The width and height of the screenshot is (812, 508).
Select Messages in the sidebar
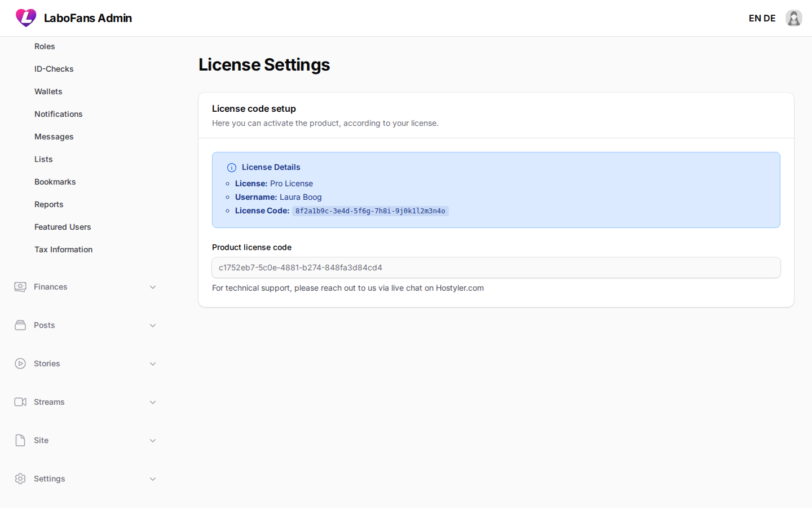point(54,137)
